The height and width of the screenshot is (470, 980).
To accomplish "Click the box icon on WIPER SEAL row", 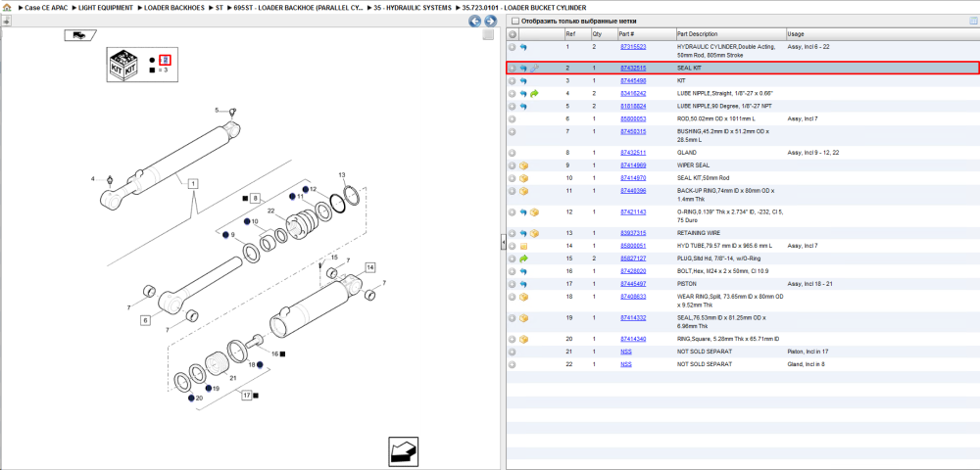I will point(523,165).
